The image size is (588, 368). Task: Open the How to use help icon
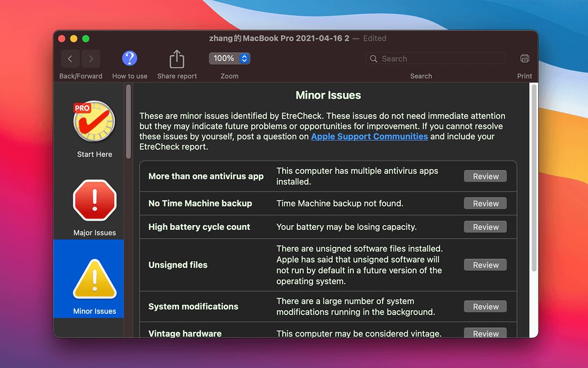click(129, 59)
